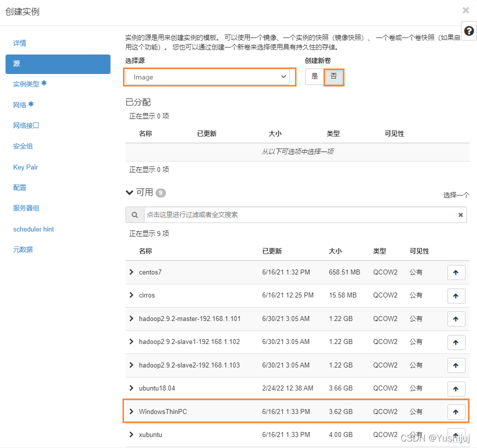Click the xubuntu image name
The height and width of the screenshot is (448, 477).
click(150, 435)
